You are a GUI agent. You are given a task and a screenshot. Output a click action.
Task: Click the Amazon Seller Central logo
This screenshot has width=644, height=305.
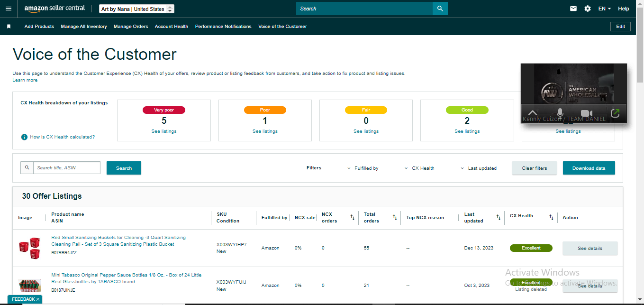[x=54, y=9]
